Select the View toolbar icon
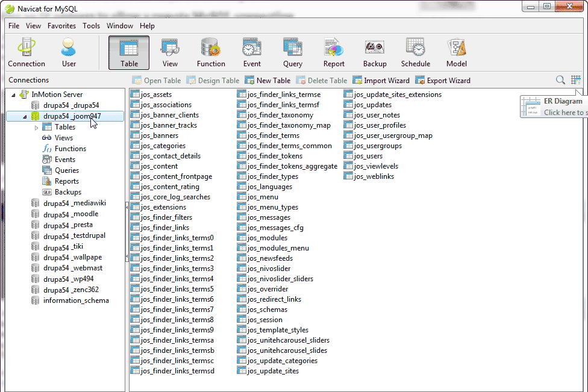 pyautogui.click(x=170, y=52)
